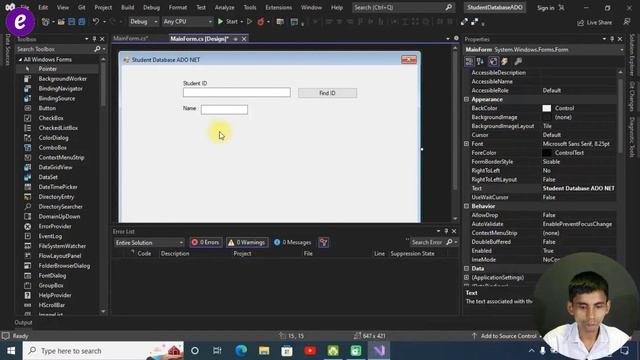
Task: Click the Toolbox search magnifier icon
Action: point(97,49)
